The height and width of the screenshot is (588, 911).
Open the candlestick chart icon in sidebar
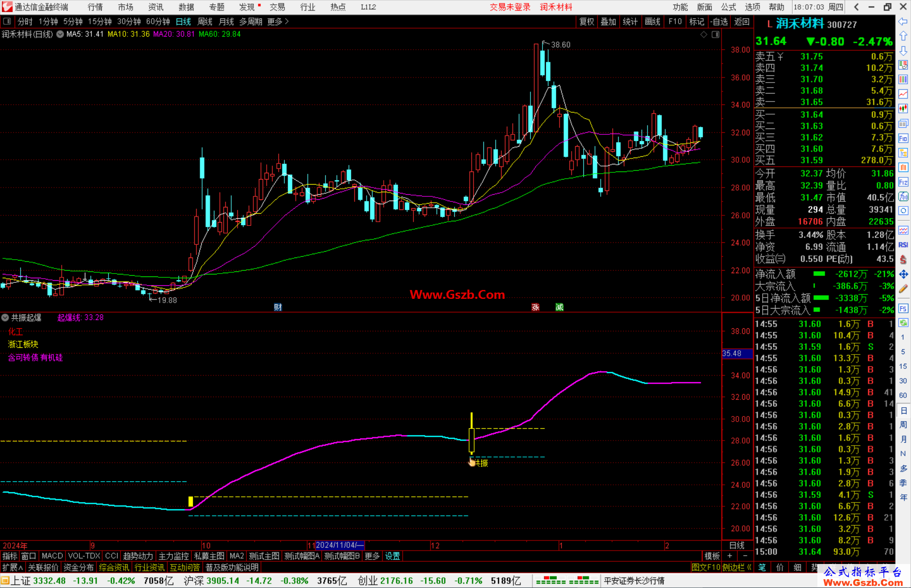click(903, 109)
